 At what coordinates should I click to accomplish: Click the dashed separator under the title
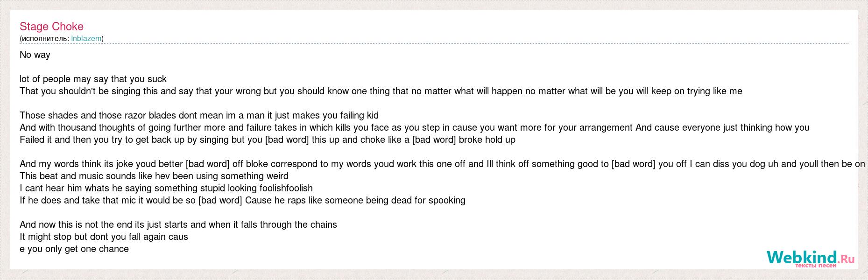tap(434, 43)
